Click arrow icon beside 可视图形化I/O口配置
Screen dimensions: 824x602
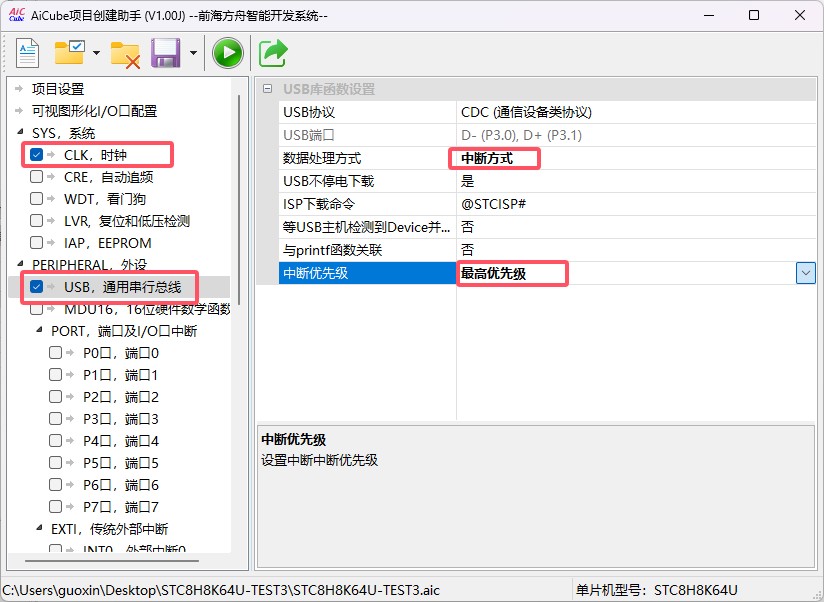(19, 110)
